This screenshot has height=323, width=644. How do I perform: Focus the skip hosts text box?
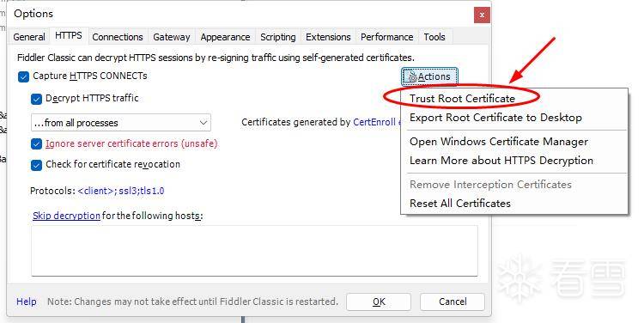pyautogui.click(x=254, y=250)
